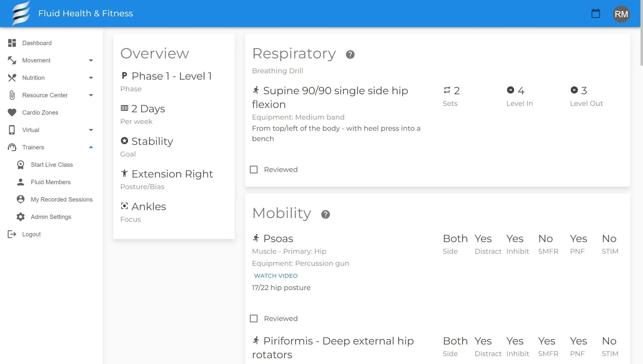The height and width of the screenshot is (364, 643).
Task: Open the Respiratory help question icon
Action: (350, 55)
